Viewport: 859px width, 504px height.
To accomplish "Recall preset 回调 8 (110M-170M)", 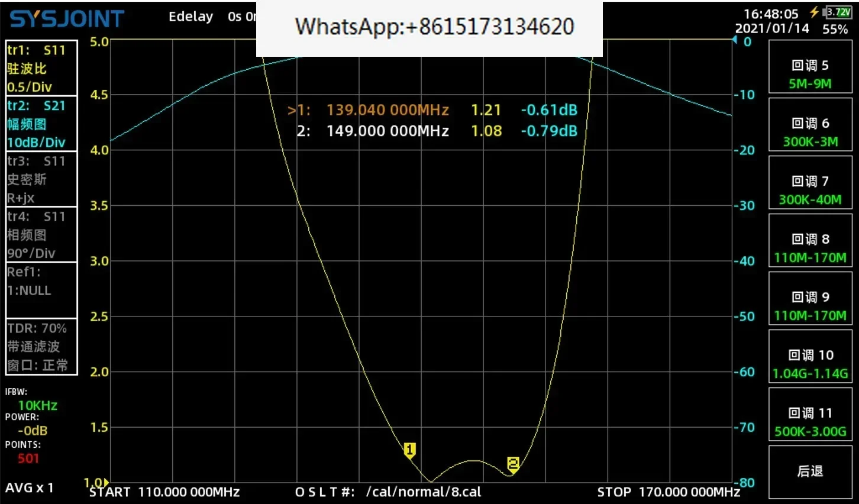I will [x=810, y=241].
